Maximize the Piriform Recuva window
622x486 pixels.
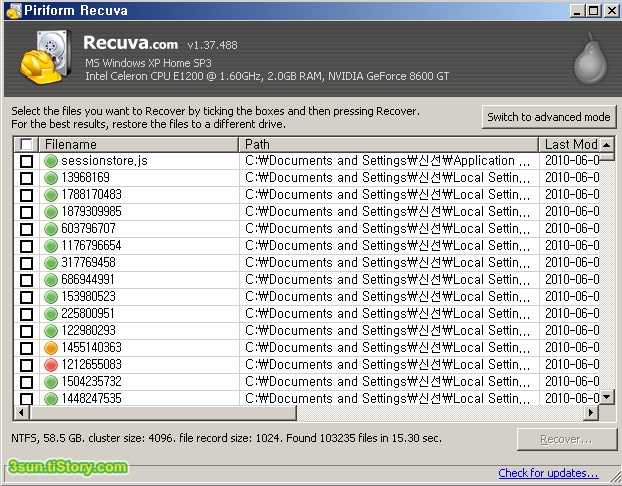tap(594, 11)
